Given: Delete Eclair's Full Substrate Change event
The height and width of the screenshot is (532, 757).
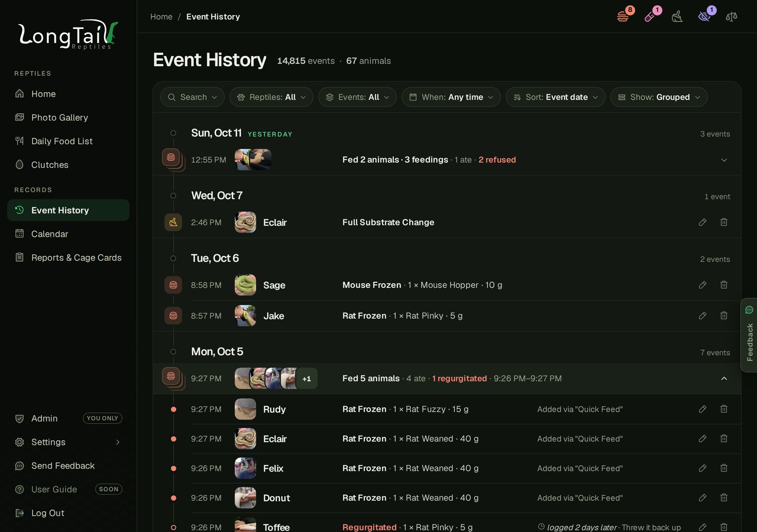Looking at the screenshot, I should [x=724, y=222].
